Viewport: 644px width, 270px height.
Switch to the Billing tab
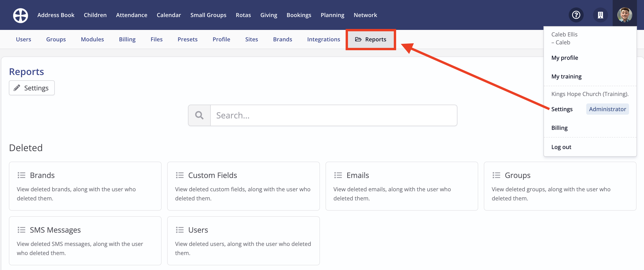pyautogui.click(x=127, y=39)
